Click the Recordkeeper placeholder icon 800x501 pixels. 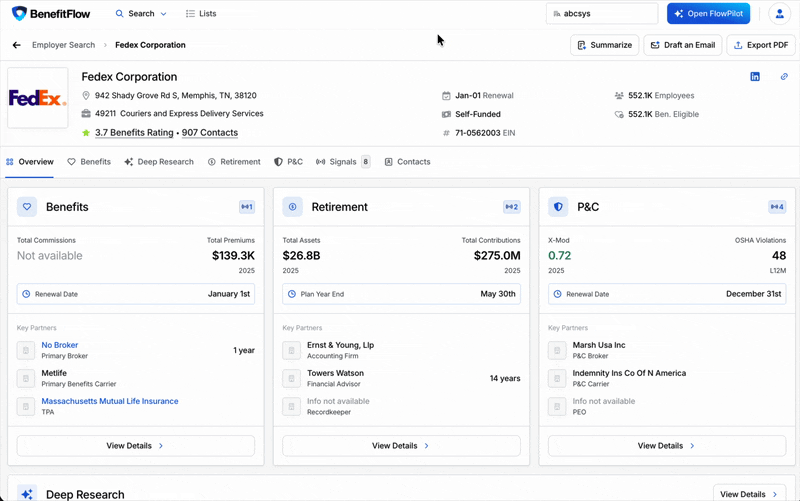[x=291, y=407]
